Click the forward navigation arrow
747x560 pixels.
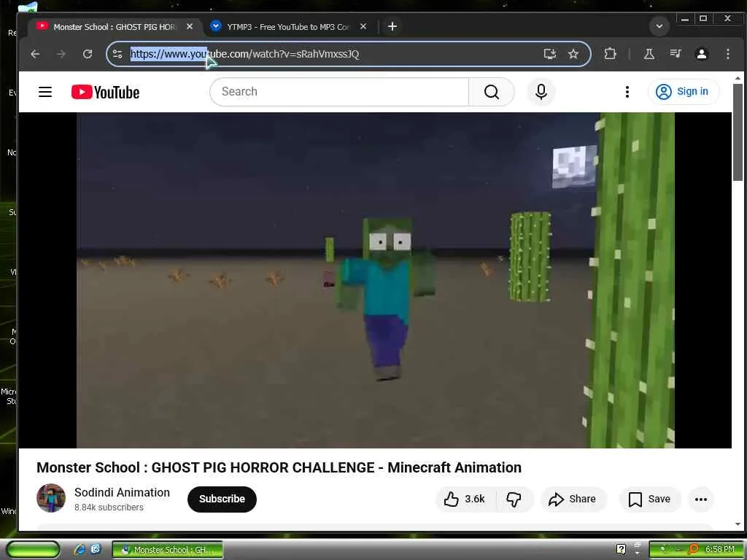pos(61,54)
